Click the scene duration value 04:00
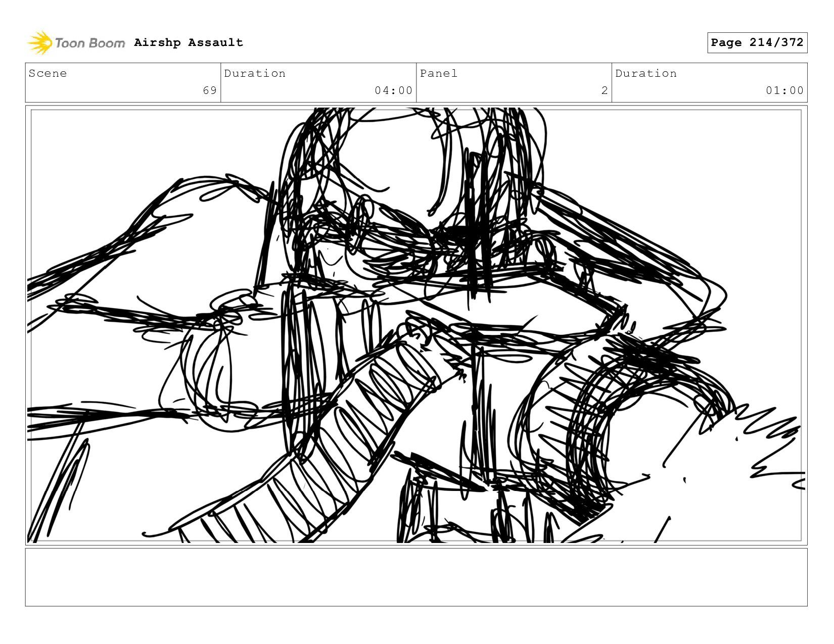Image resolution: width=834 pixels, height=644 pixels. pos(394,90)
